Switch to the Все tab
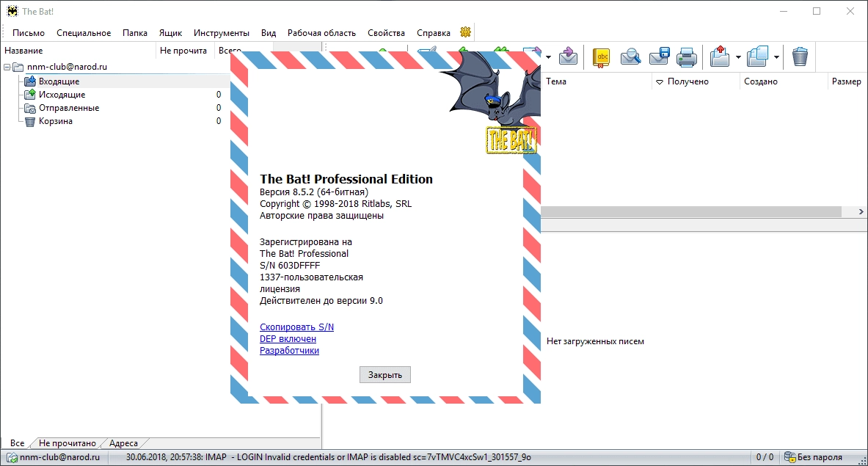The image size is (868, 466). (17, 443)
